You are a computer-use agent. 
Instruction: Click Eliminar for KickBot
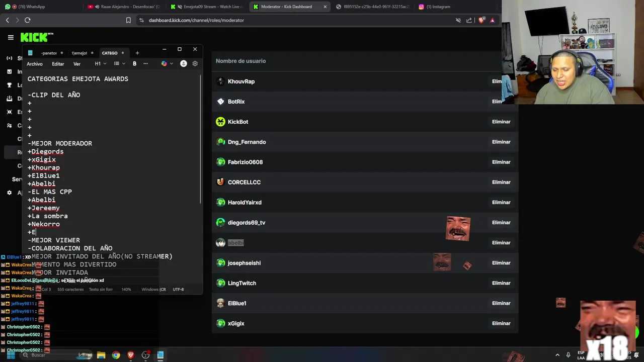(x=501, y=122)
